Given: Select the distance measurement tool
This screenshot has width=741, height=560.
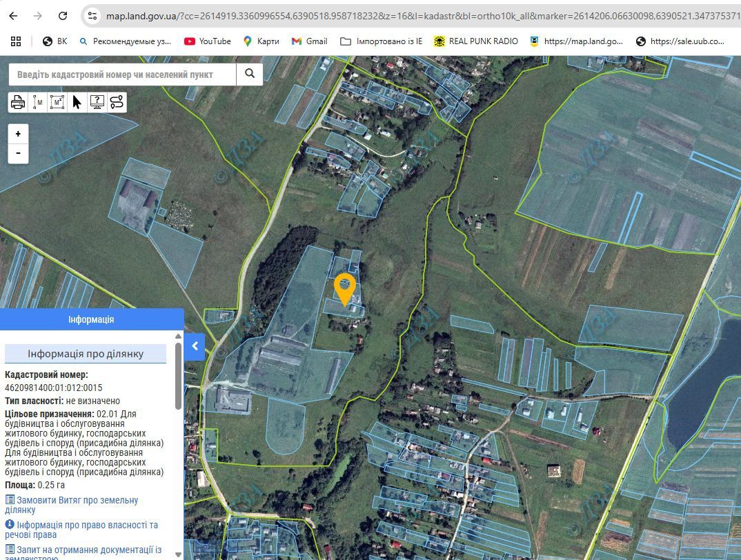Looking at the screenshot, I should (x=38, y=102).
